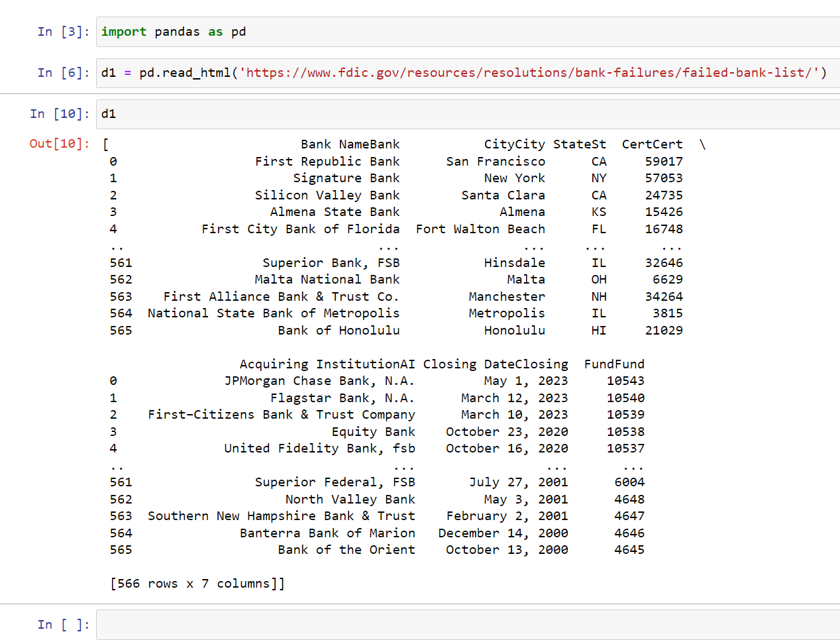The image size is (840, 640).
Task: Click 'Closing DateClosing' column header
Action: pyautogui.click(x=496, y=364)
